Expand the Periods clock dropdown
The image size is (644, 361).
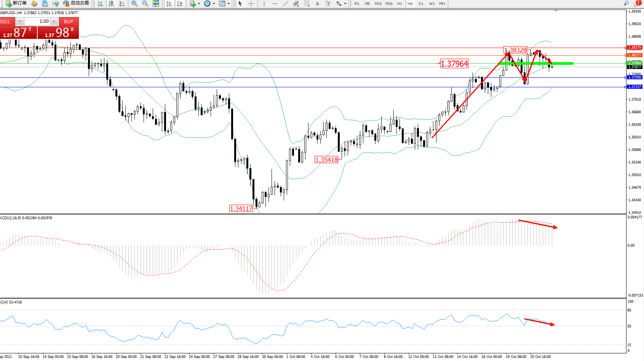click(x=214, y=3)
